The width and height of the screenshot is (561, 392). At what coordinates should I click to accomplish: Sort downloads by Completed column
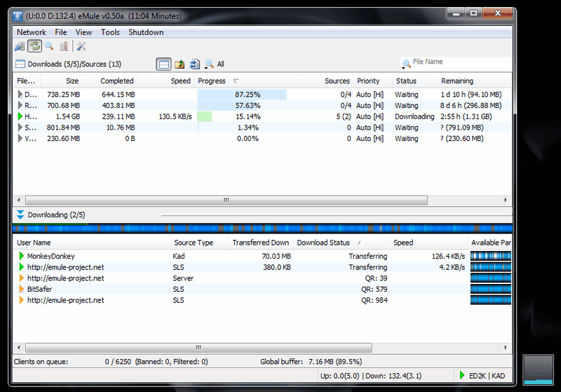(x=110, y=81)
